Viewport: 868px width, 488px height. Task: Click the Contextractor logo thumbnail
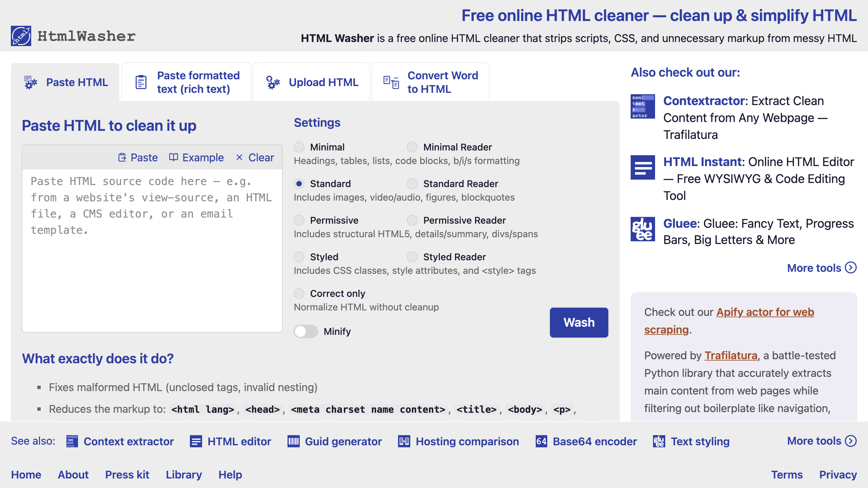pos(643,106)
